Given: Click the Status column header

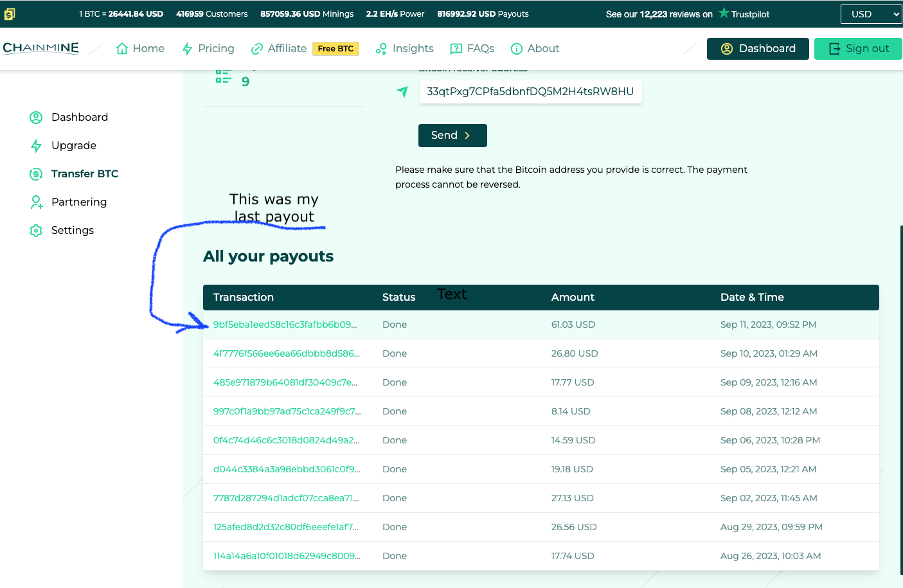Looking at the screenshot, I should click(399, 298).
